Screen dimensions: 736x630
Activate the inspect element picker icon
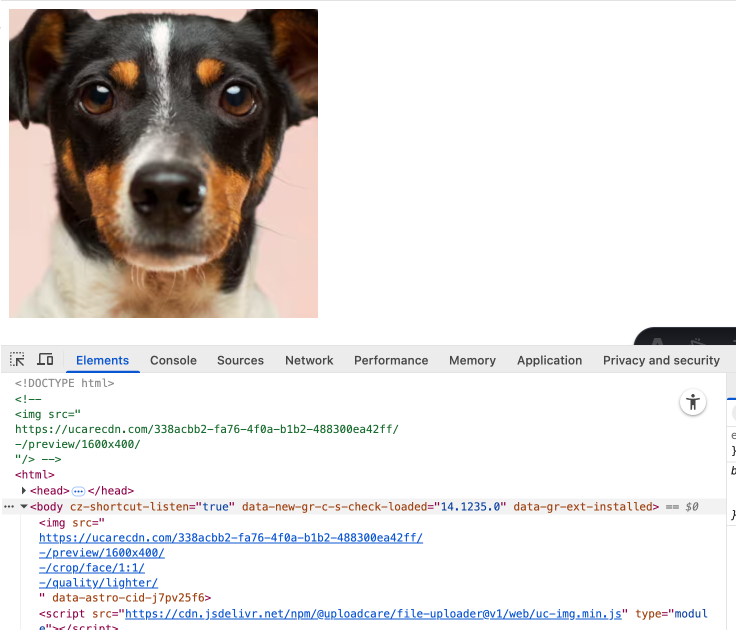point(17,360)
